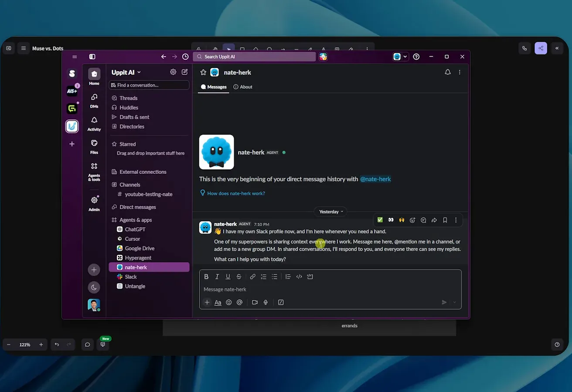Open the youtube-testing-nate channel
This screenshot has height=392, width=572.
click(x=149, y=194)
